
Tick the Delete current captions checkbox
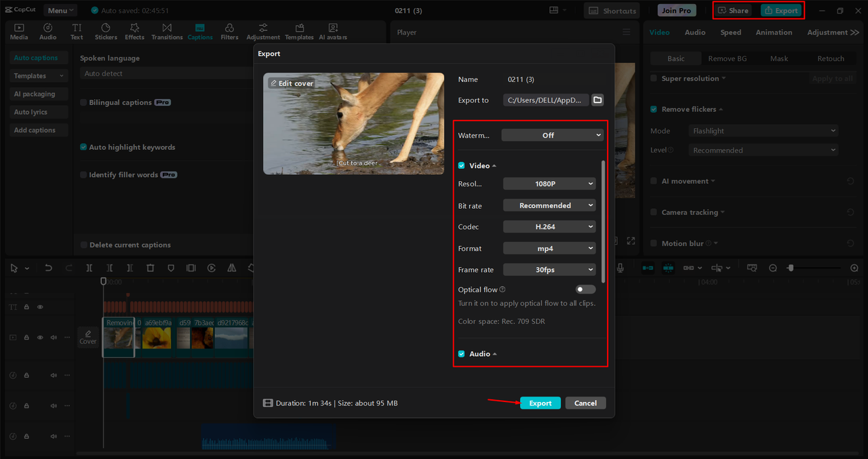pos(83,245)
